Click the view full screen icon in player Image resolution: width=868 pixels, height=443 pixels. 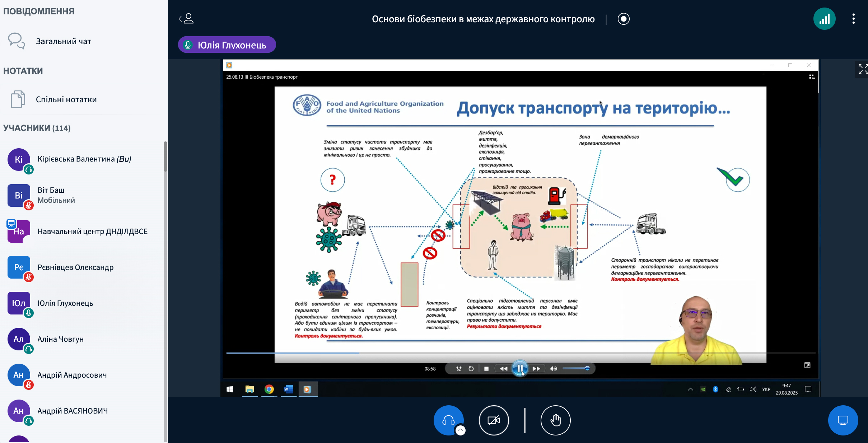[807, 365]
